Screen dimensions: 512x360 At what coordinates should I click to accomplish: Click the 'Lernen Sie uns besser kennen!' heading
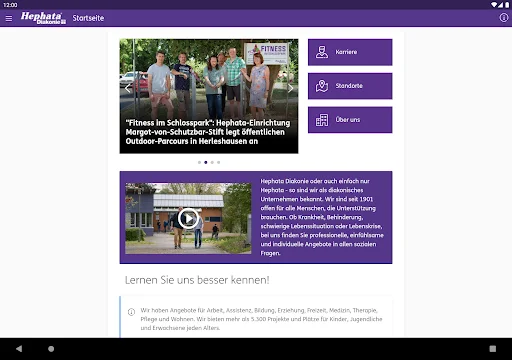coord(197,280)
